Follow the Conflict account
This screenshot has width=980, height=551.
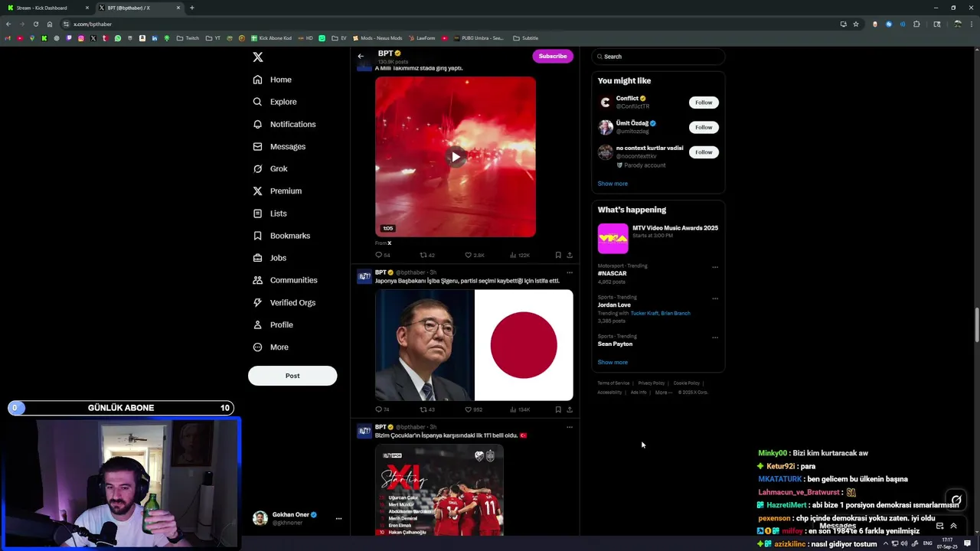[704, 103]
